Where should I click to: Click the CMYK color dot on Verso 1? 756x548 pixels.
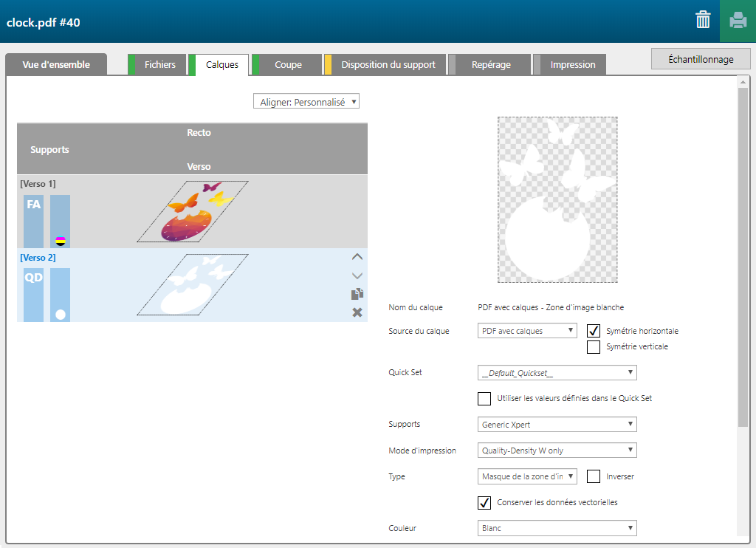(61, 241)
